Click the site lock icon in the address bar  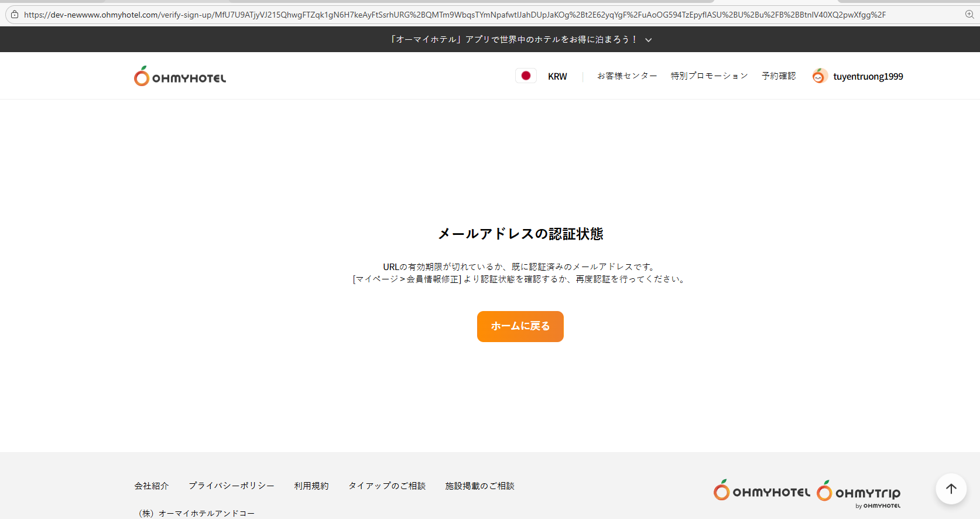tap(15, 15)
